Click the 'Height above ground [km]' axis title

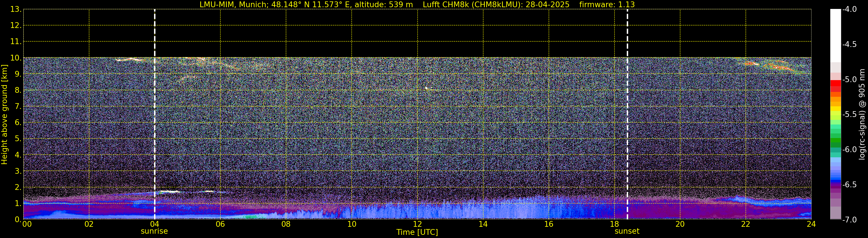point(4,115)
